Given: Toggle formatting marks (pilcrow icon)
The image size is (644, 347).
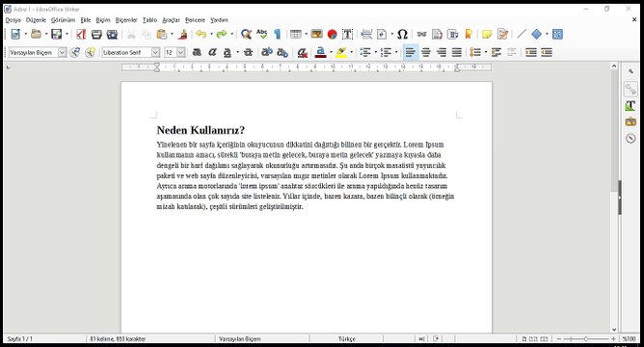Looking at the screenshot, I should pyautogui.click(x=278, y=34).
